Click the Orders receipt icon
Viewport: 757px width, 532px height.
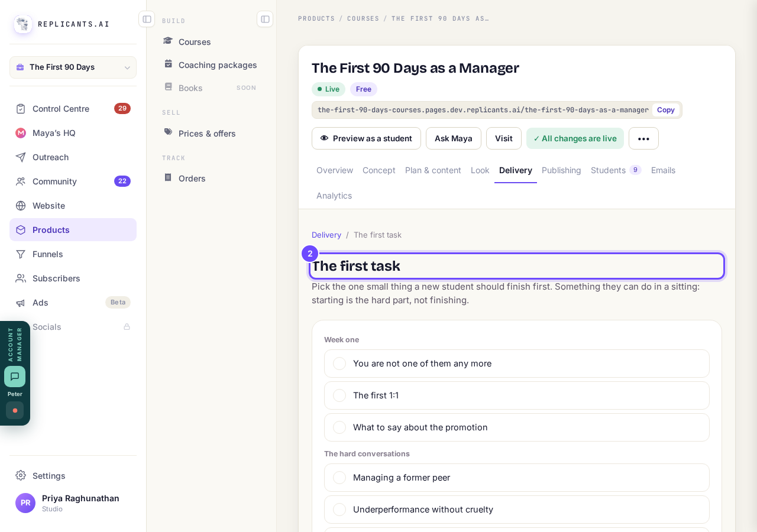169,178
